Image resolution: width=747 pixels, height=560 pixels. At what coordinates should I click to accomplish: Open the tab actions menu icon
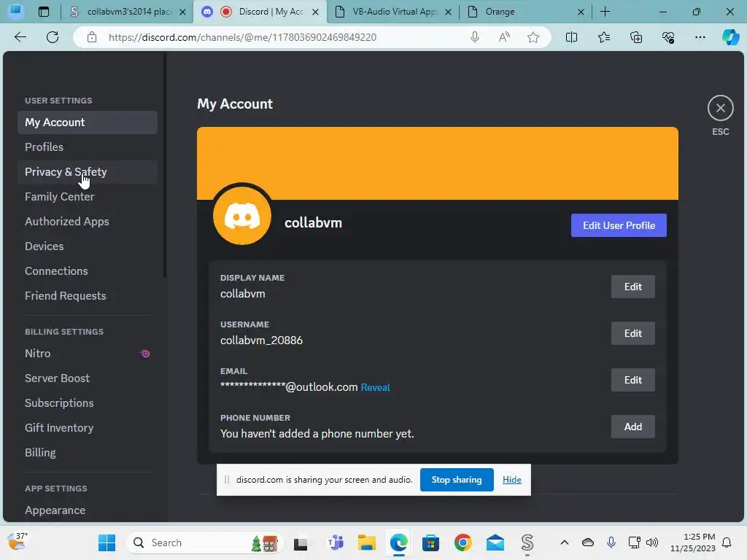(43, 12)
